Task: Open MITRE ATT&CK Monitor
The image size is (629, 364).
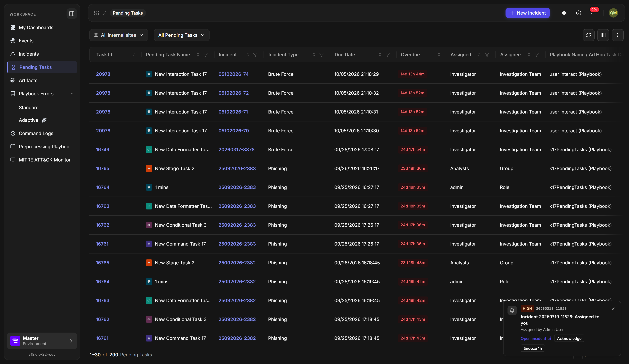Action: tap(42, 160)
